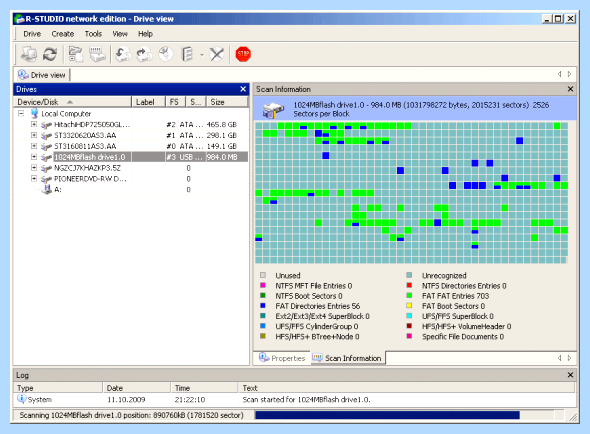Expand the ST3160811AS3.AA drive node
Image resolution: width=590 pixels, height=434 pixels.
(34, 146)
